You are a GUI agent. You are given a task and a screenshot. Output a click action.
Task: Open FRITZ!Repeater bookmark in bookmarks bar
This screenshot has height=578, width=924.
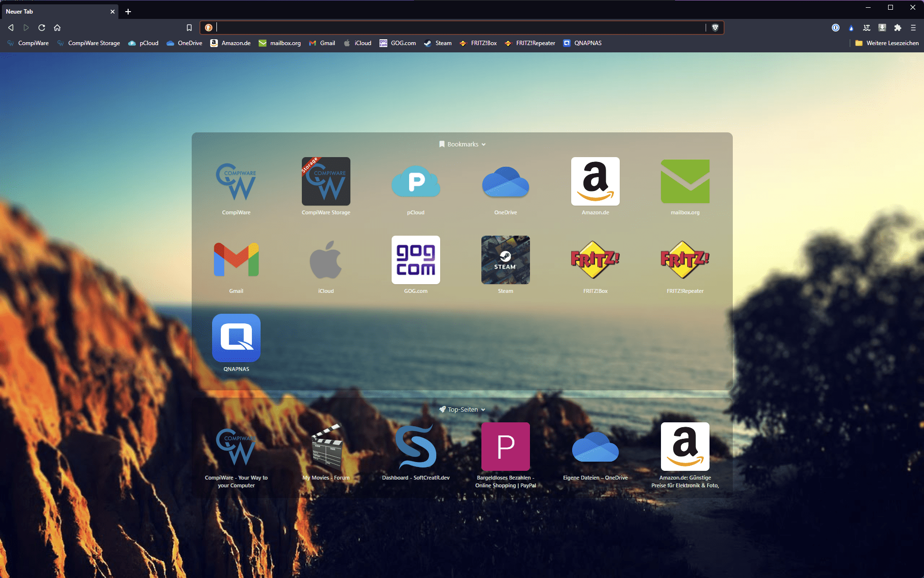530,43
